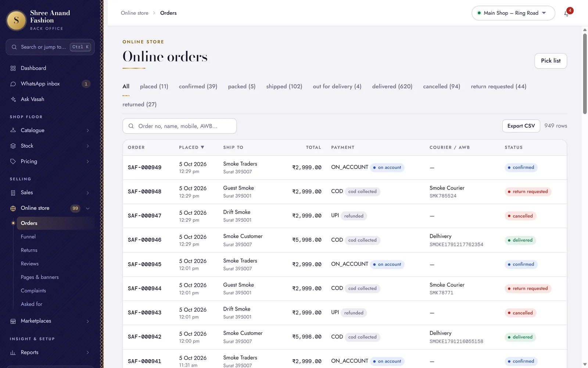
Task: Open the Funnel sidebar item
Action: click(28, 237)
